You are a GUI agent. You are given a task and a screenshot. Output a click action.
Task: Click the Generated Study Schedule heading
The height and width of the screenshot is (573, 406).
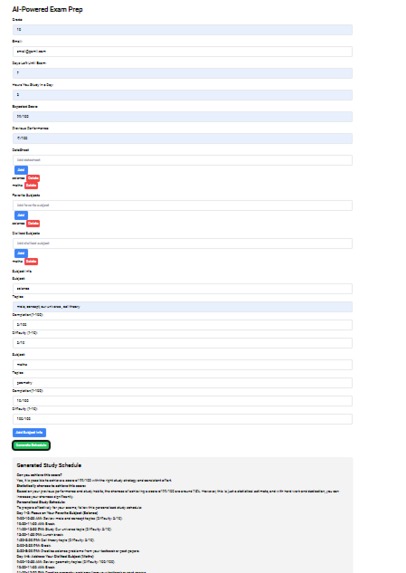49,465
